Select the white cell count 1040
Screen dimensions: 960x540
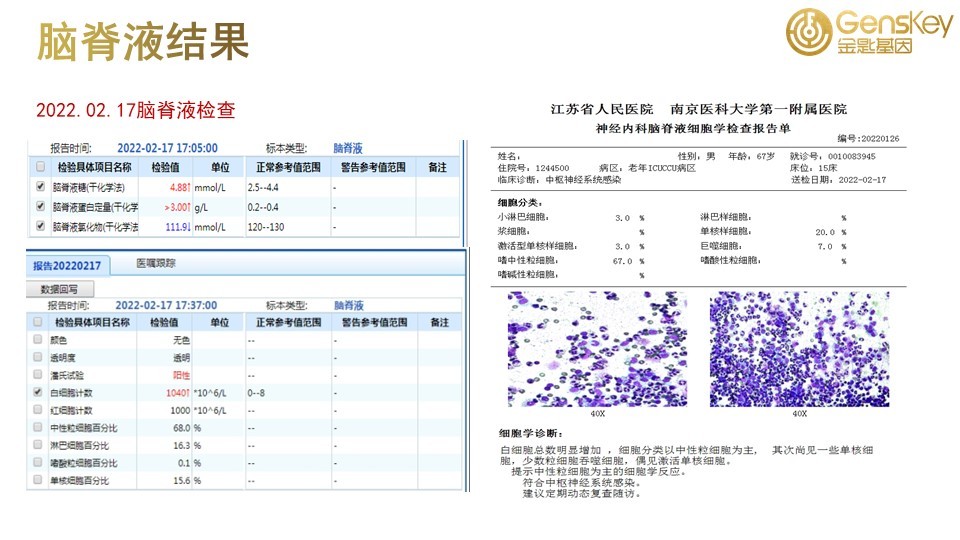[178, 393]
